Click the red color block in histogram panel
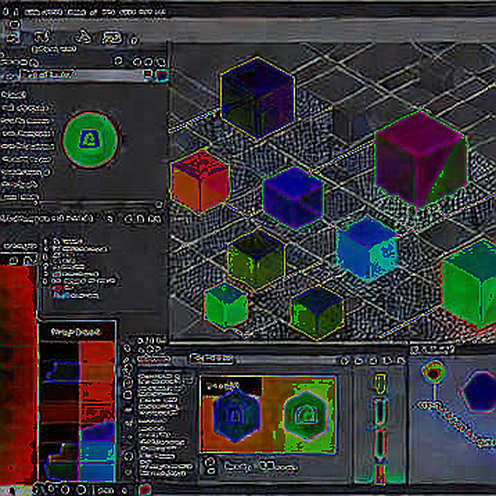Image resolution: width=496 pixels, height=496 pixels. (97, 380)
